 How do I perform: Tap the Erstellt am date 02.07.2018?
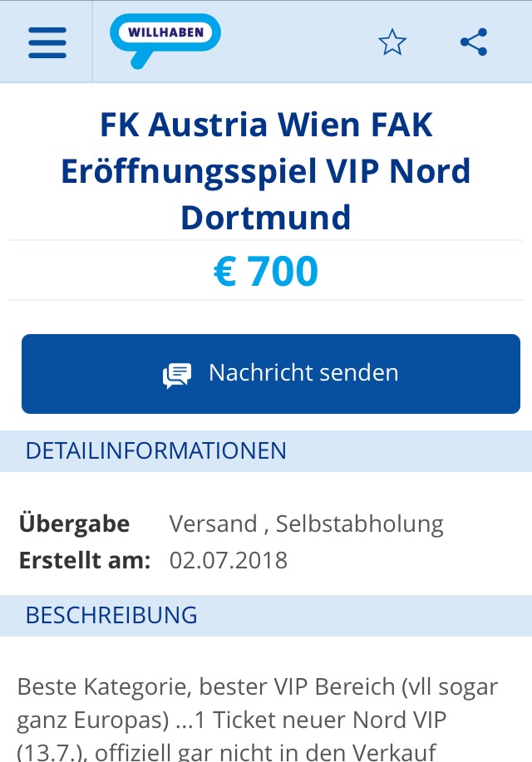[x=229, y=560]
